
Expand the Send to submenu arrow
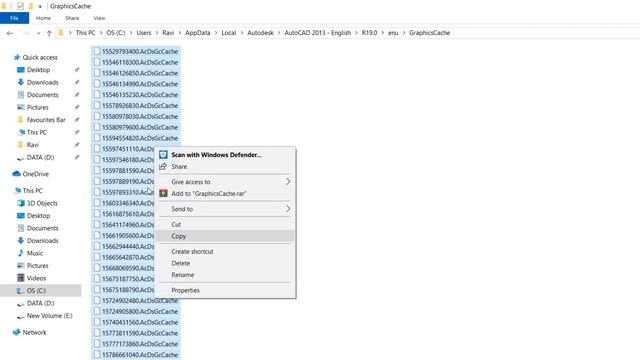288,209
